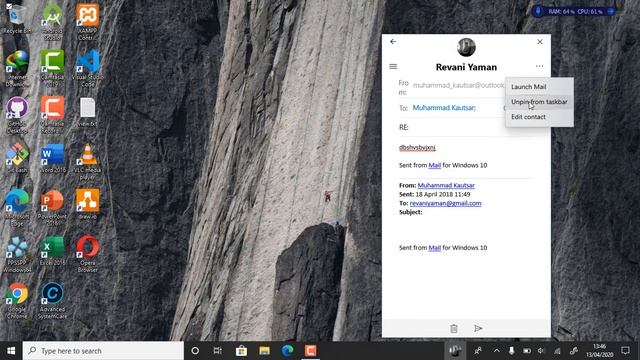
Task: Select Unpin from taskbar
Action: tap(539, 102)
